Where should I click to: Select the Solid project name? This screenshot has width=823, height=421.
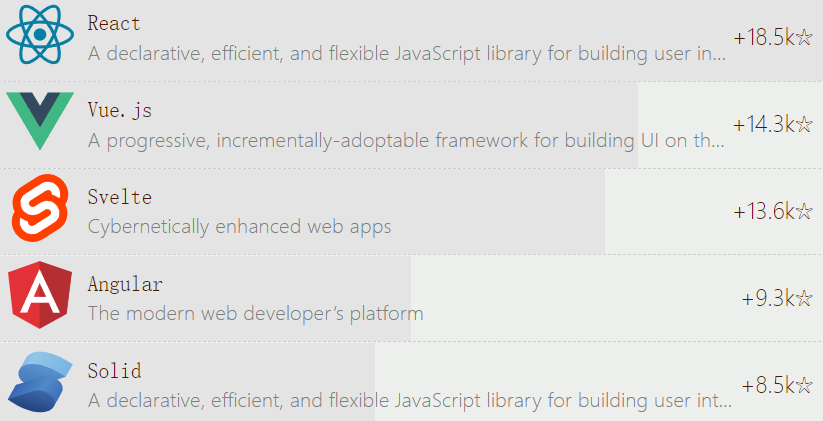point(114,371)
